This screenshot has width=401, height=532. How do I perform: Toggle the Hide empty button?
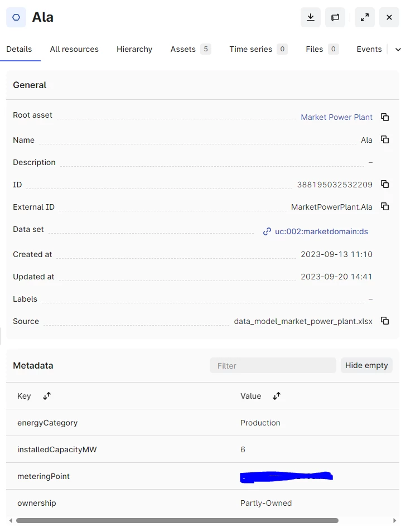click(x=366, y=365)
